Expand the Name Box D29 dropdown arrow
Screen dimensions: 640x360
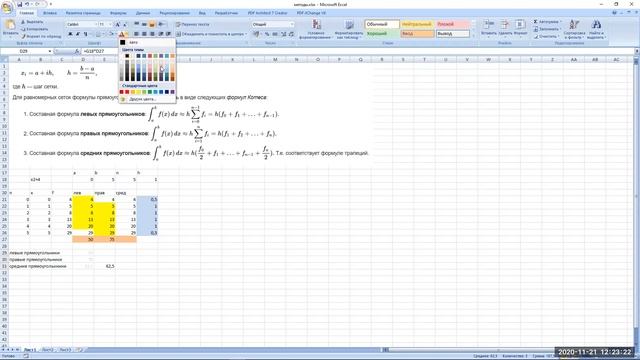(50, 51)
